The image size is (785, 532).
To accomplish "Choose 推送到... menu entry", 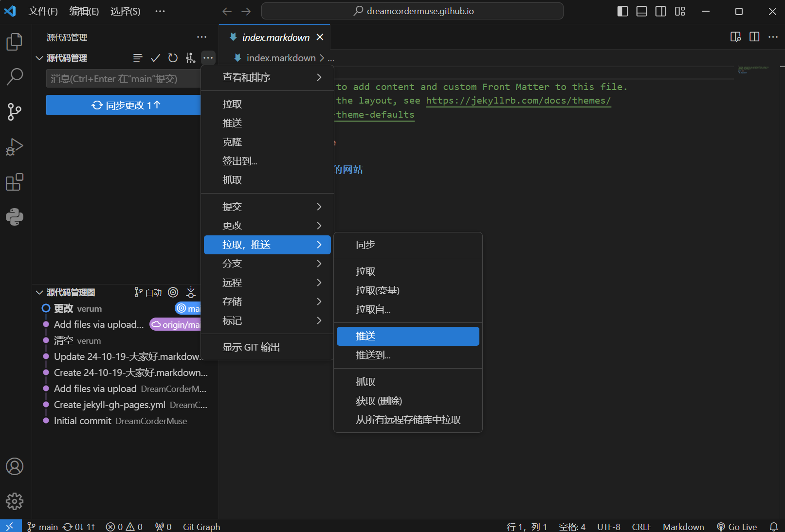I will coord(408,355).
